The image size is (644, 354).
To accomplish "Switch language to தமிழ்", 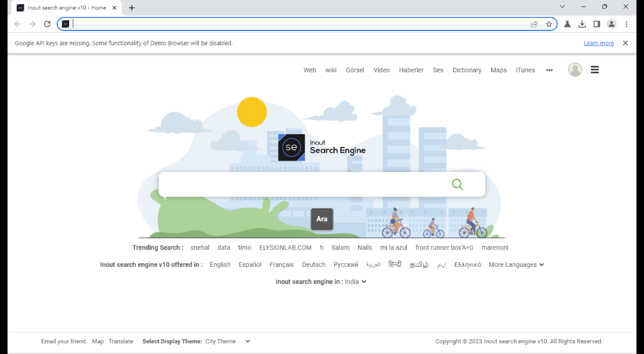I will pos(419,265).
